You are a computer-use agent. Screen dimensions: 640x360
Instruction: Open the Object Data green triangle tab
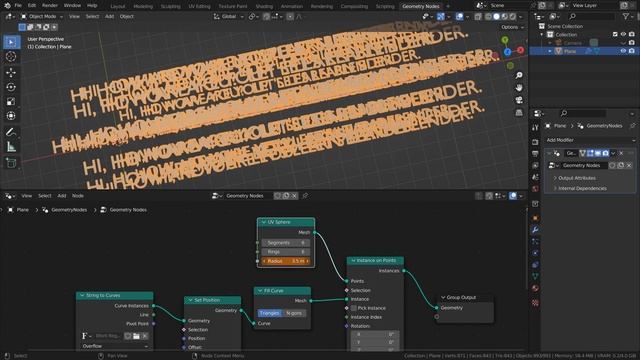(535, 276)
